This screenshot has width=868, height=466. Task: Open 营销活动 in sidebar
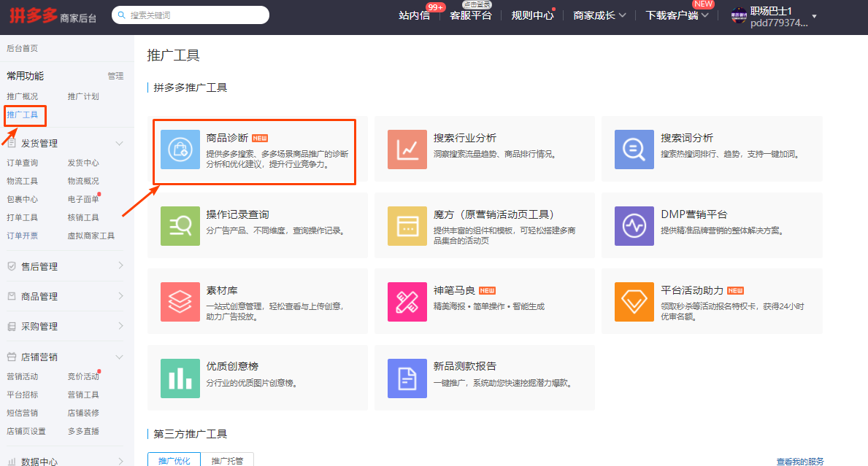point(22,376)
